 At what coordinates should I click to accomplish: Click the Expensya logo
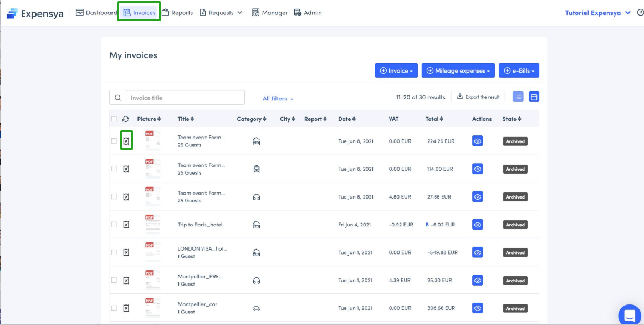tap(35, 13)
